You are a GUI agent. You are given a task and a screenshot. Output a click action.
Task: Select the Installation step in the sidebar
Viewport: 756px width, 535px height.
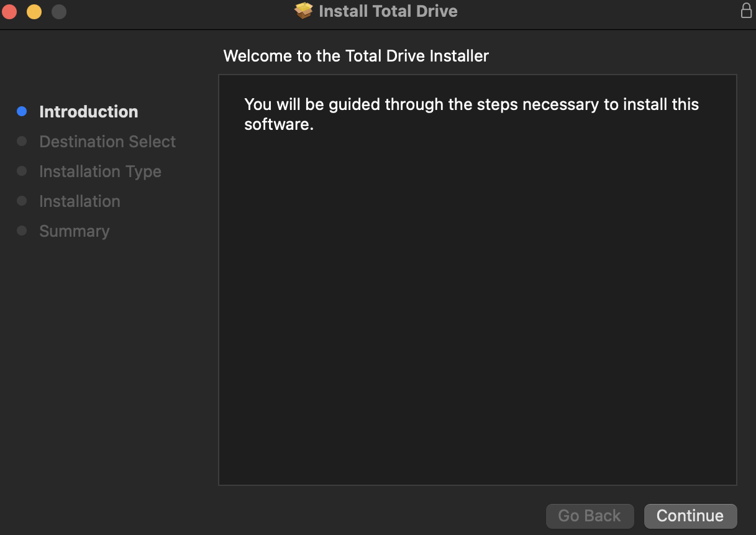pos(80,201)
